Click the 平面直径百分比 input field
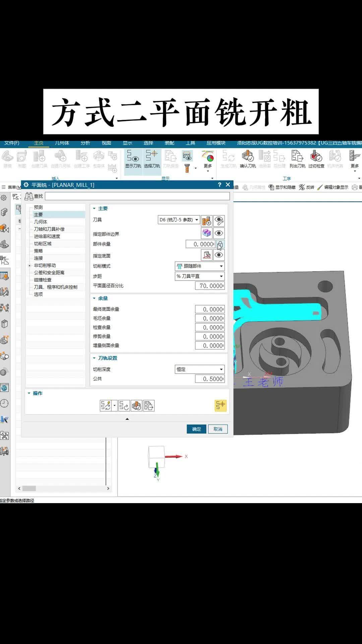Viewport: 362px width, 644px height. pos(210,286)
